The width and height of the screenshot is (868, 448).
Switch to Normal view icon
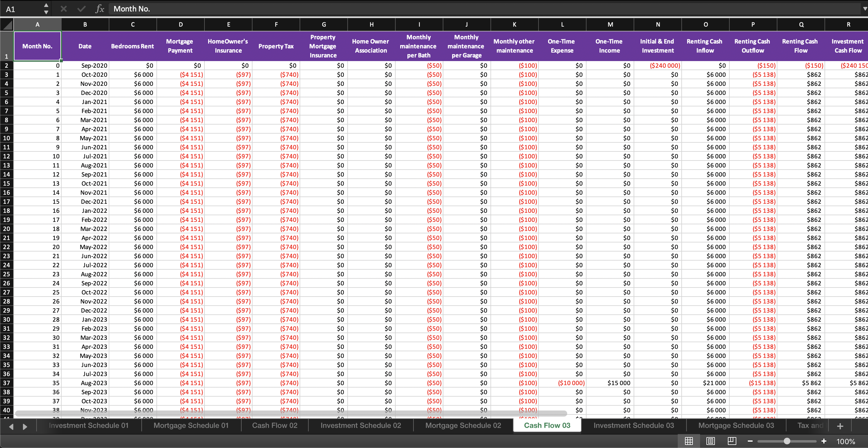click(689, 441)
